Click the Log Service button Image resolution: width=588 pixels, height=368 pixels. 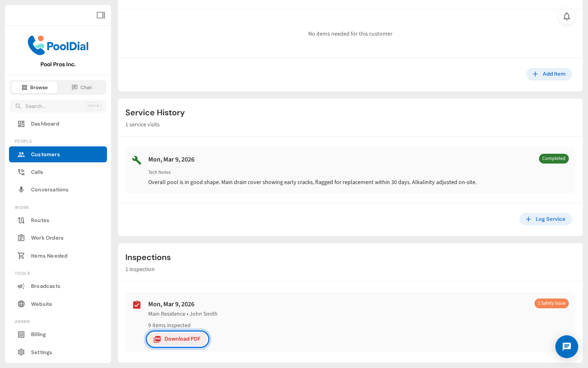[546, 219]
